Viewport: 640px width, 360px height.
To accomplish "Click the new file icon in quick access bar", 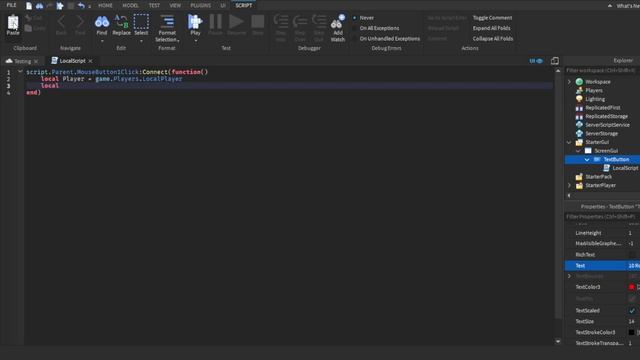I will (29, 6).
